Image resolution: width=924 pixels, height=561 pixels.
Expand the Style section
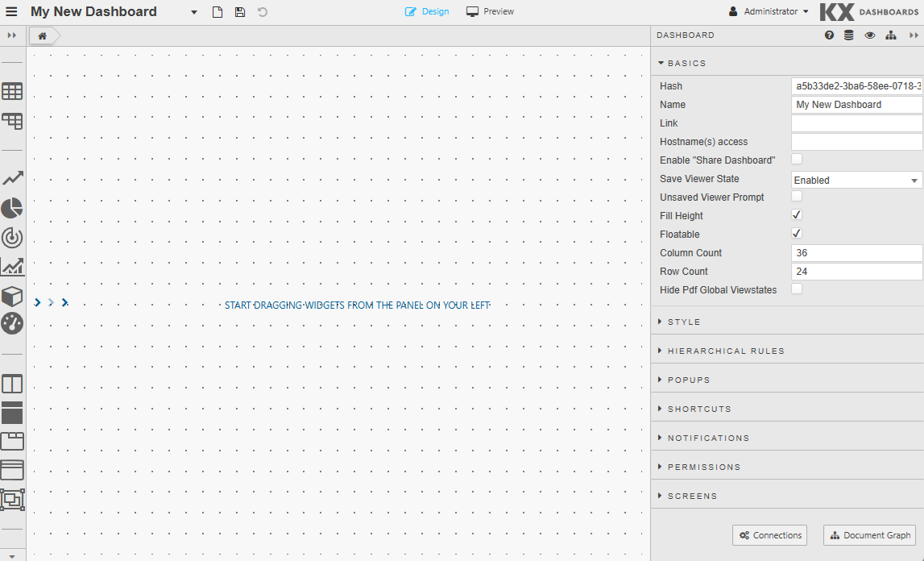click(x=684, y=322)
